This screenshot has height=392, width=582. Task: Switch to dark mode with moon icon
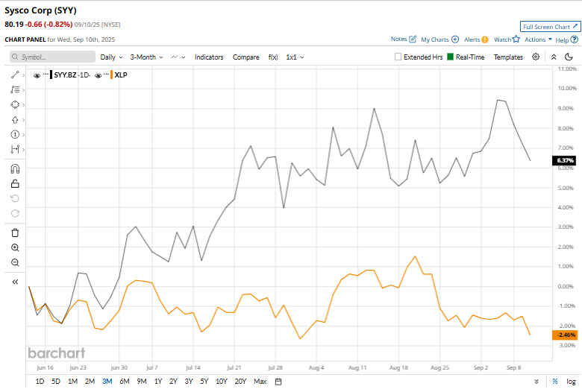point(569,57)
